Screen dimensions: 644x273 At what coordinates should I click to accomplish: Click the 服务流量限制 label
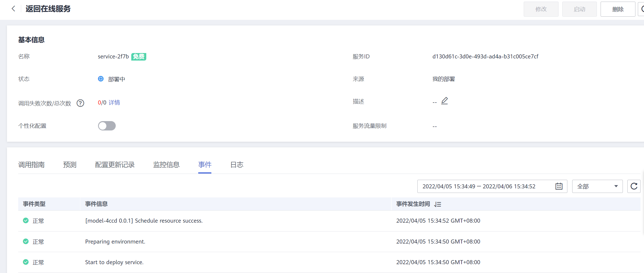point(369,126)
